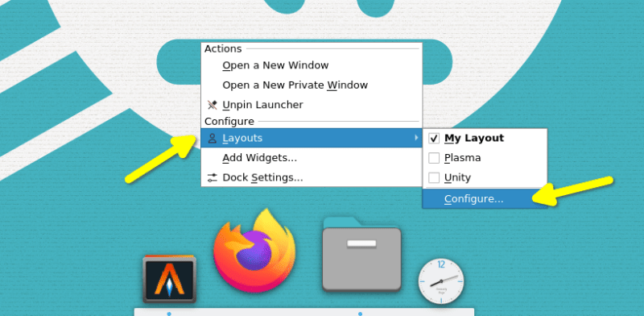This screenshot has width=644, height=316.
Task: Open the file manager folder icon
Action: pos(361,254)
